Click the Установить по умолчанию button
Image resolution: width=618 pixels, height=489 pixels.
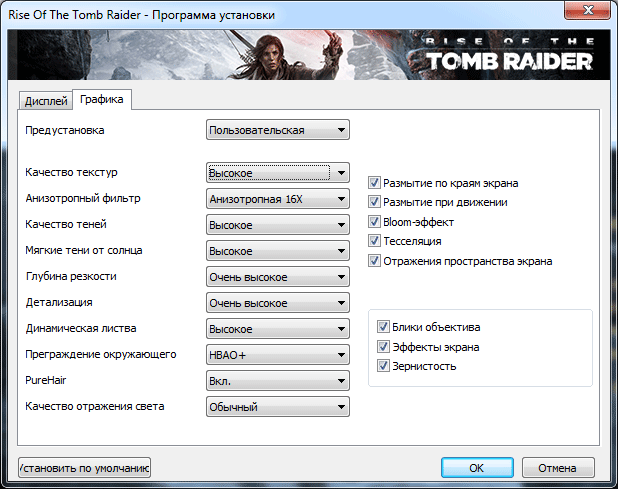click(84, 468)
